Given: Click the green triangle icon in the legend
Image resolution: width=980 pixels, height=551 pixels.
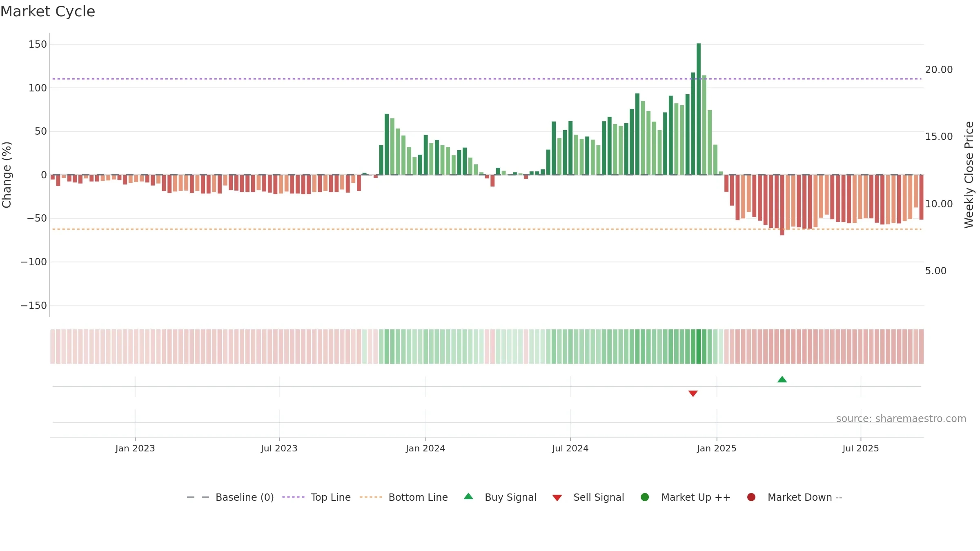Looking at the screenshot, I should pos(468,496).
